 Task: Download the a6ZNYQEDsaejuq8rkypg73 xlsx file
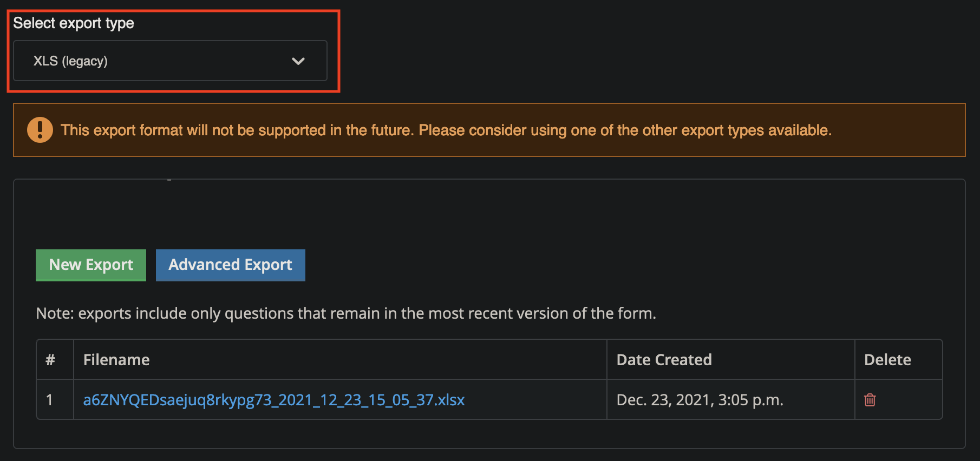(273, 400)
